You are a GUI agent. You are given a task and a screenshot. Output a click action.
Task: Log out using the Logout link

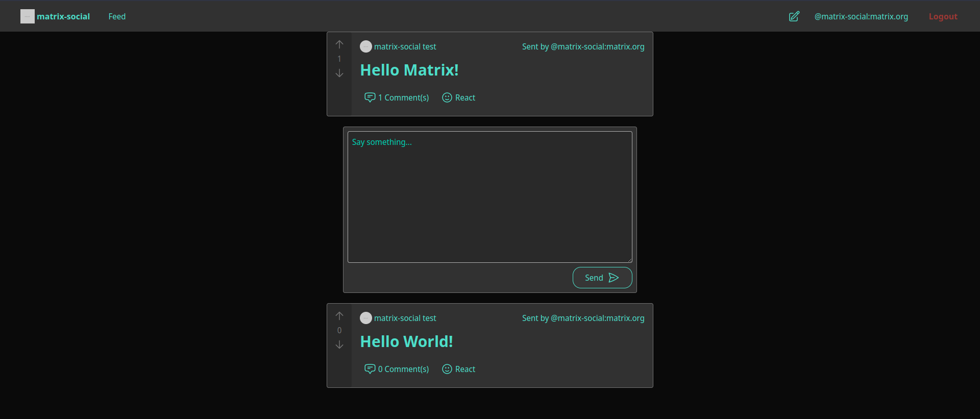pos(943,16)
